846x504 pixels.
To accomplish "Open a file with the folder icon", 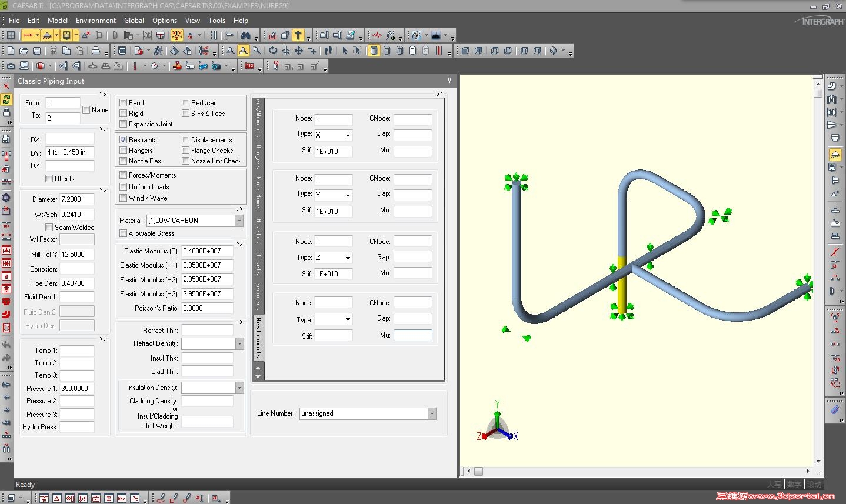I will (x=24, y=51).
